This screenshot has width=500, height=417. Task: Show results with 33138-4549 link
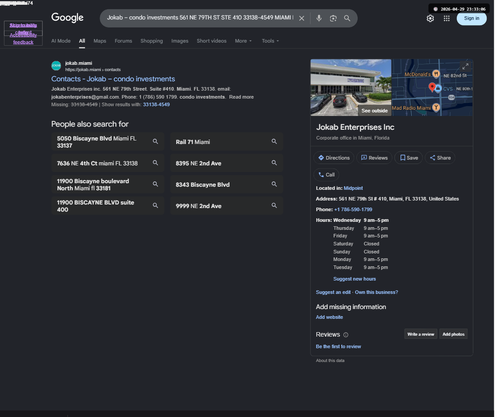tap(156, 105)
